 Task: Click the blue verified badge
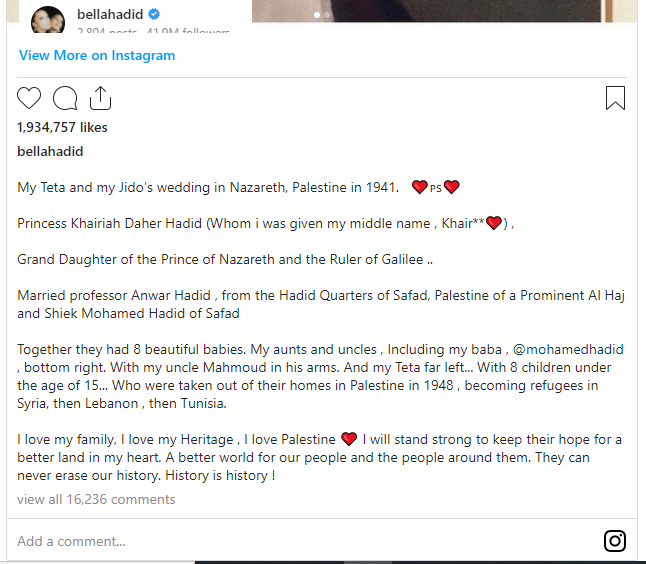tap(156, 15)
